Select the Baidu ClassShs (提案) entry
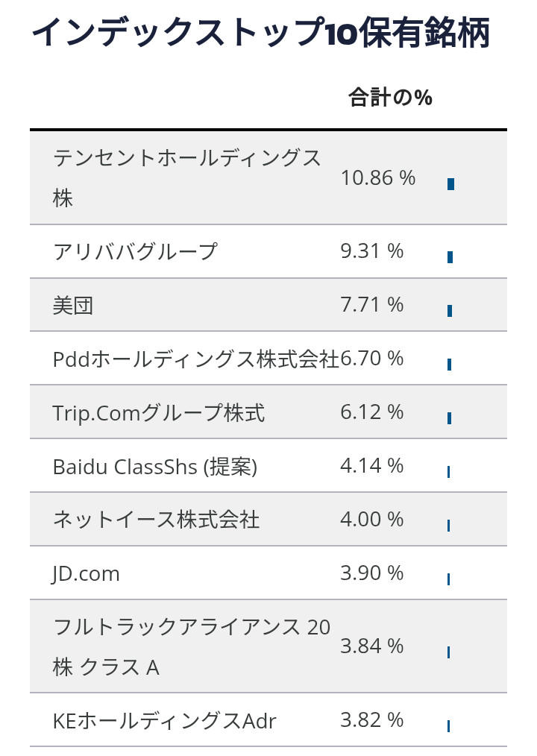The height and width of the screenshot is (756, 537). click(x=155, y=466)
